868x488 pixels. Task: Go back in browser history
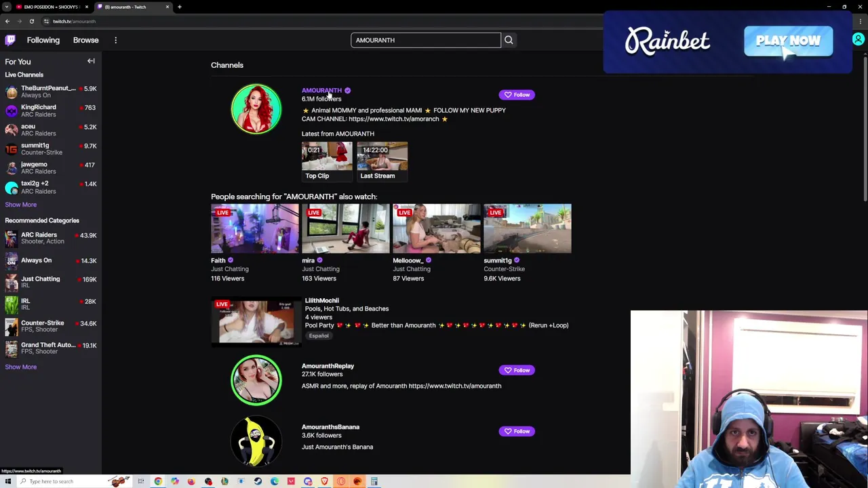point(7,21)
